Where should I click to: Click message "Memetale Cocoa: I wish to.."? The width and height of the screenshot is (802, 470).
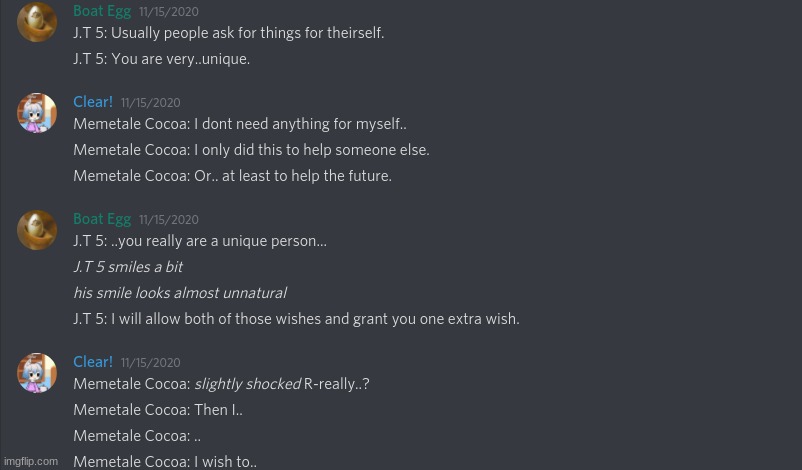click(165, 461)
